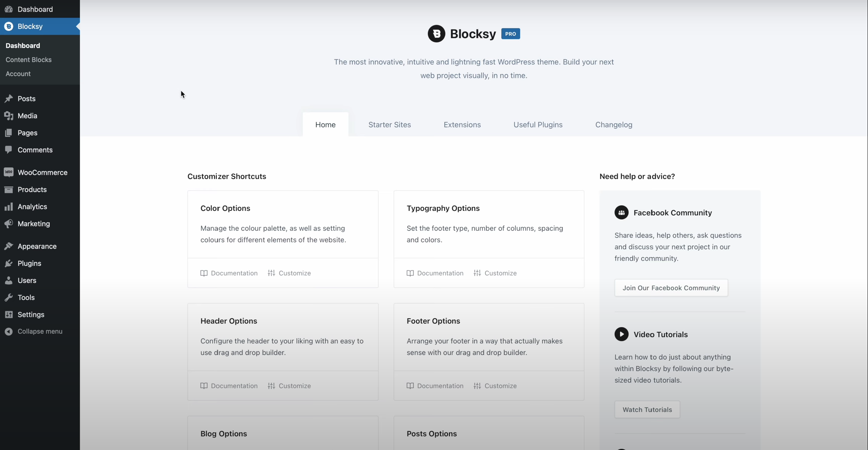868x450 pixels.
Task: Open Header Options Documentation link
Action: (x=229, y=386)
